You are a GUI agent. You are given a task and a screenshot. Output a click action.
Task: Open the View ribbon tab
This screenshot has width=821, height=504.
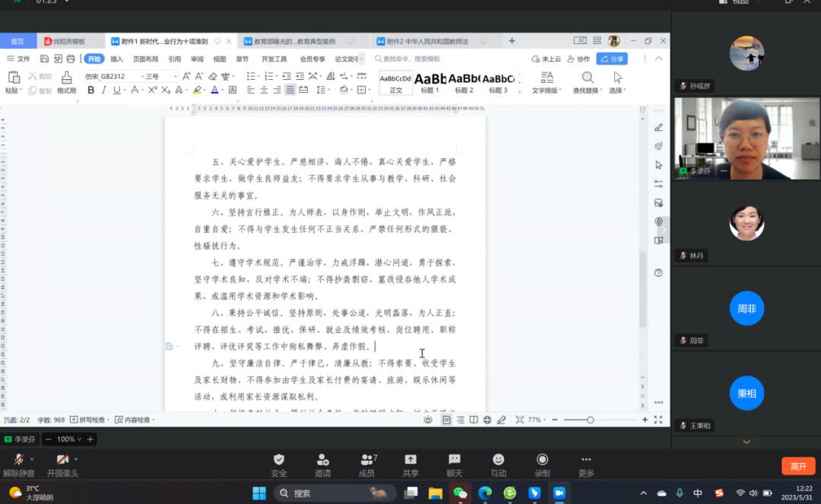(x=220, y=59)
